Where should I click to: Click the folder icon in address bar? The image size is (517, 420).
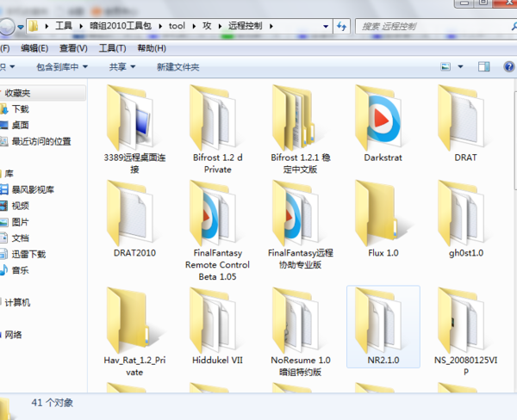(33, 26)
